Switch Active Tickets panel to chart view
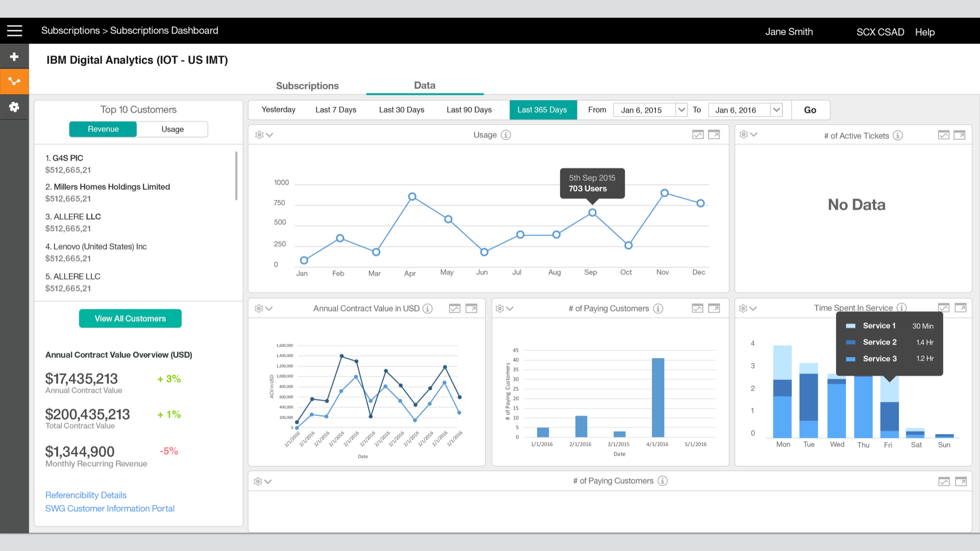Viewport: 980px width, 551px height. click(943, 135)
